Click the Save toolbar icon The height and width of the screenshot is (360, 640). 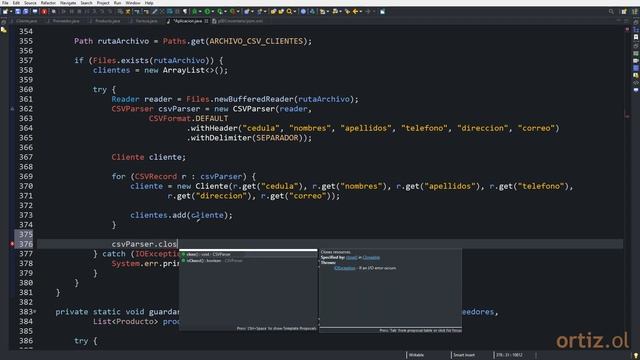coord(18,11)
